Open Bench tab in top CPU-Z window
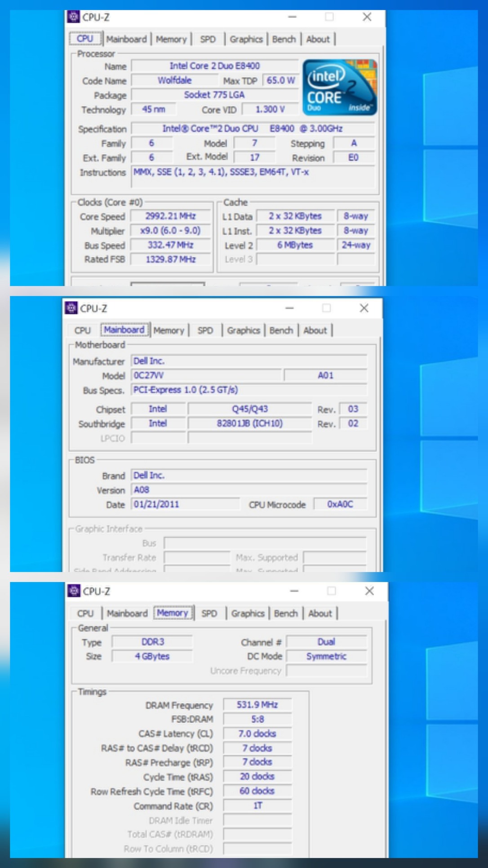The width and height of the screenshot is (488, 868). 284,39
